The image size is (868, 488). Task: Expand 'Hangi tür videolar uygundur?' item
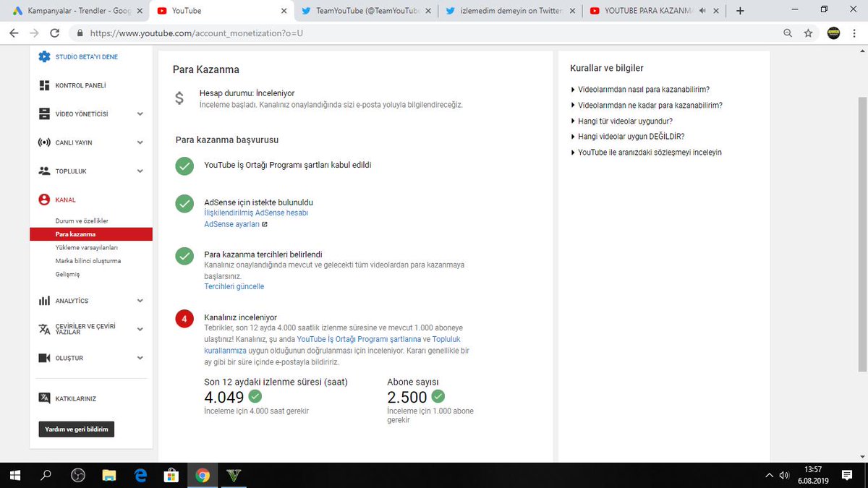tap(622, 121)
